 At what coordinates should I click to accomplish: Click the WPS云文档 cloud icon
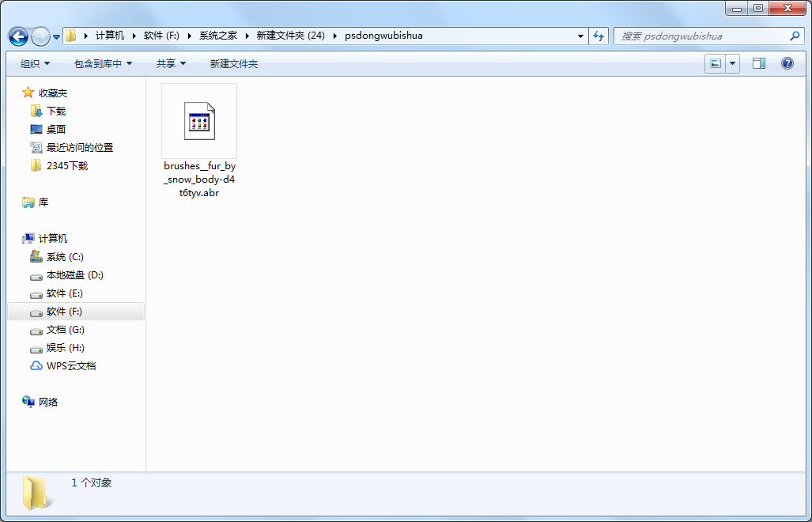click(36, 365)
